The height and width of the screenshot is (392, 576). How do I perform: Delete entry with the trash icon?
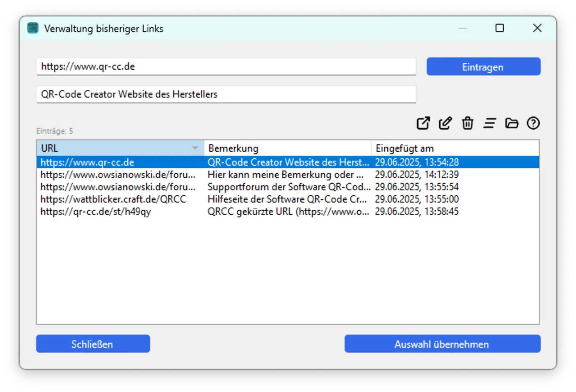(x=467, y=123)
